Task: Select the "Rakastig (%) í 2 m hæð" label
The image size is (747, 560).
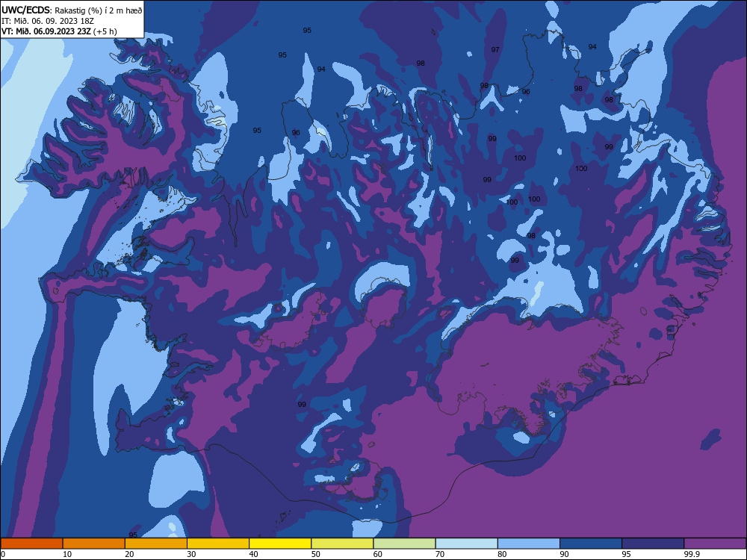Action: [x=98, y=10]
